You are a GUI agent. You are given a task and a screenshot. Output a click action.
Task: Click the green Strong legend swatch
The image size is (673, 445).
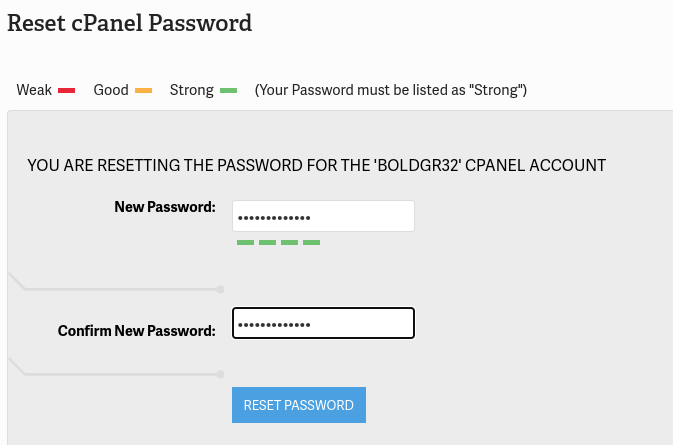coord(228,91)
